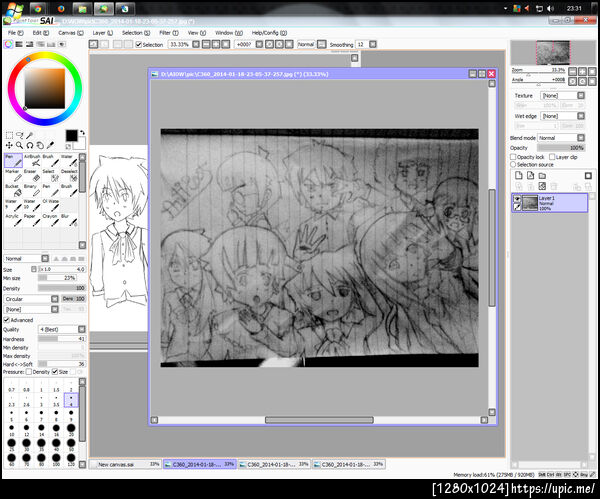This screenshot has height=499, width=600.
Task: Open the Texture dropdown
Action: [562, 95]
